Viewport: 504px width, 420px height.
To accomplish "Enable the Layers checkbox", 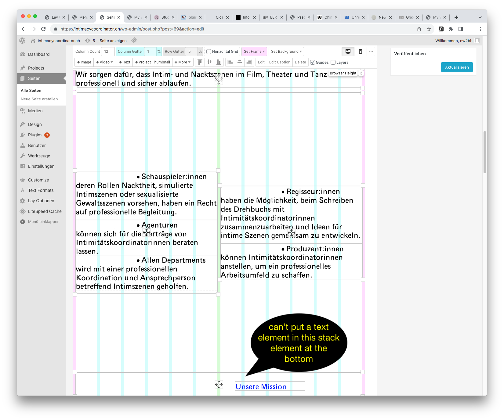I will 333,62.
